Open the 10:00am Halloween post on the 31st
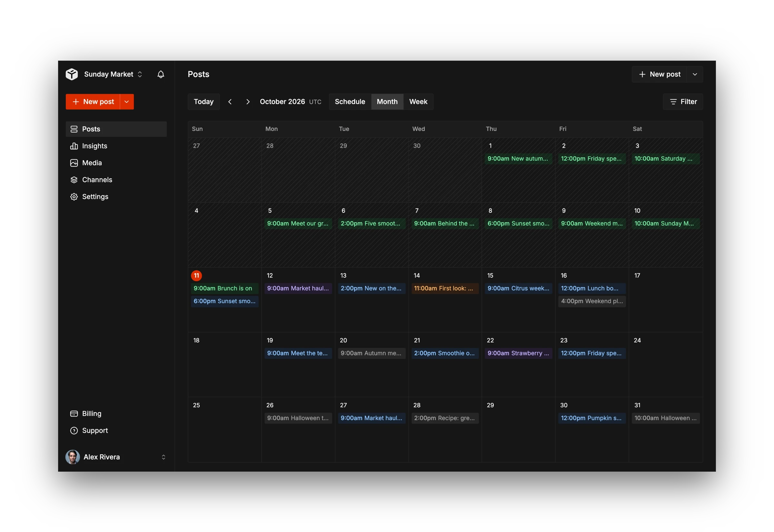Viewport: 774px width, 532px height. point(666,418)
